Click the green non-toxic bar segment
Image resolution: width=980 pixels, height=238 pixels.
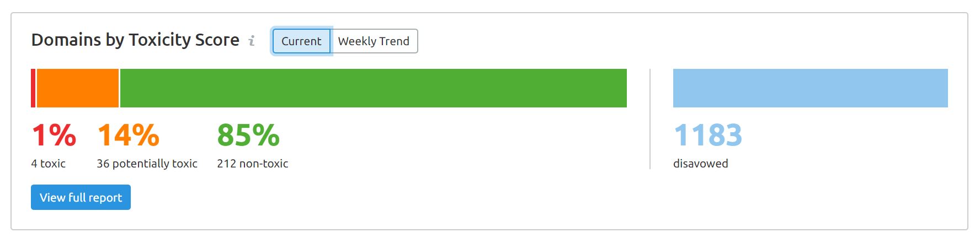(x=374, y=88)
